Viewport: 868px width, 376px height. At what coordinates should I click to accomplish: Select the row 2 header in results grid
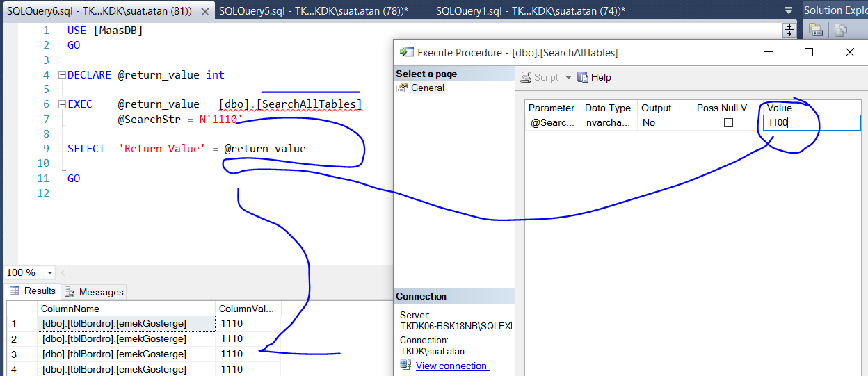[22, 339]
